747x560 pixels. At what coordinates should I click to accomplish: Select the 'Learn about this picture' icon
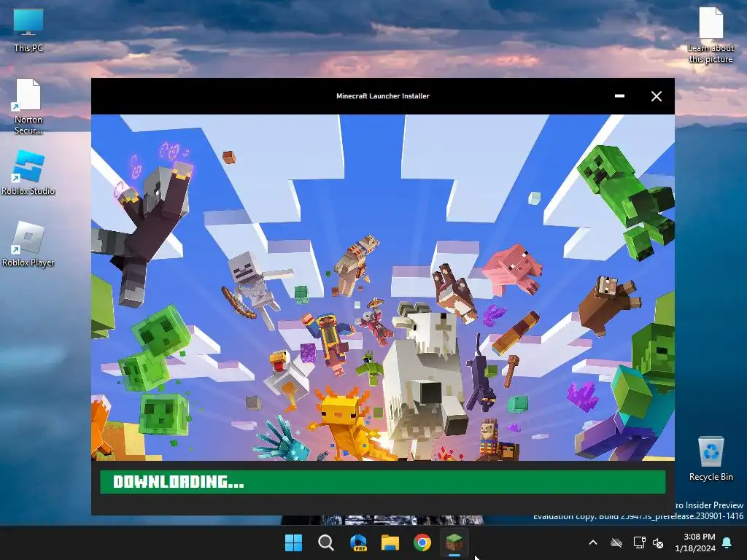(711, 35)
